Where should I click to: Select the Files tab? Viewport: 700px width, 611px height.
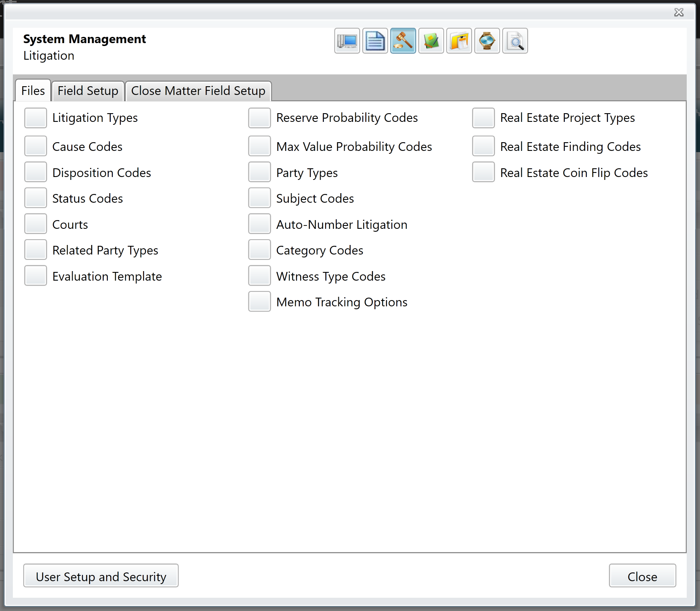33,91
